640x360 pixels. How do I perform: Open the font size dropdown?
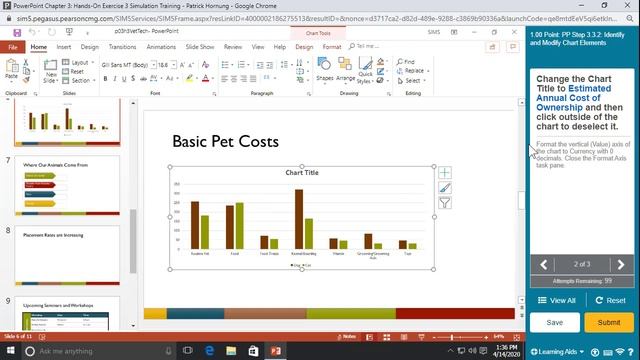click(x=173, y=65)
